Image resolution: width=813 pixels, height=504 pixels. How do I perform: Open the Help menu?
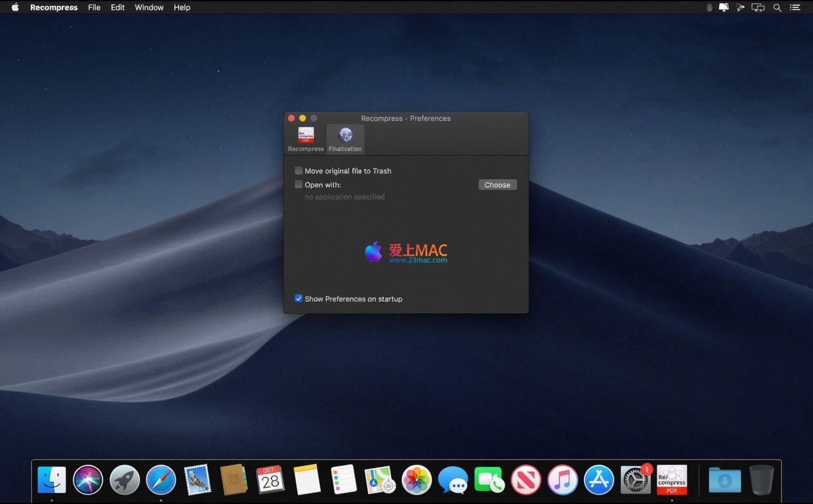pyautogui.click(x=182, y=8)
